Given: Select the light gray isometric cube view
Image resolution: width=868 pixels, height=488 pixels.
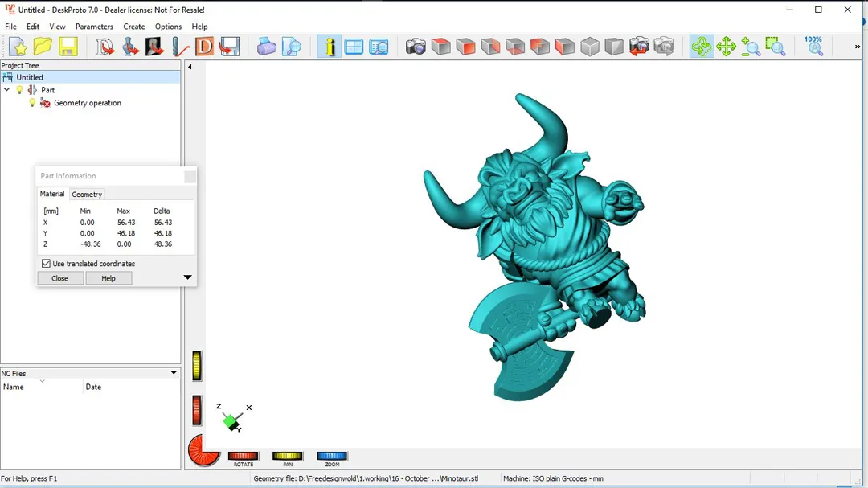Looking at the screenshot, I should point(590,47).
